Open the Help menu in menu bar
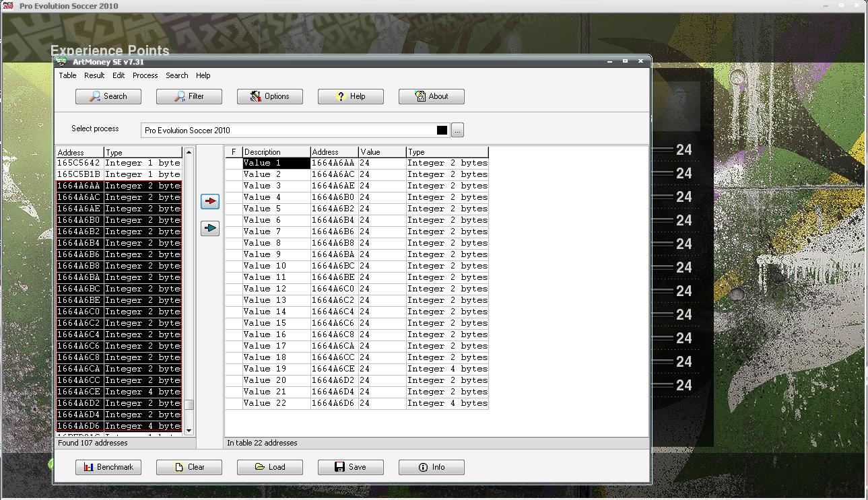 (203, 75)
